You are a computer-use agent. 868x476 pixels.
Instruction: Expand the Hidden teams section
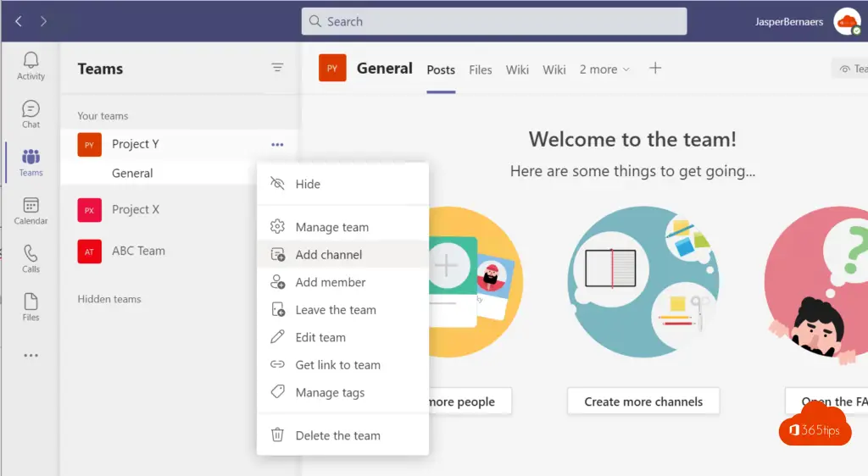(x=109, y=299)
